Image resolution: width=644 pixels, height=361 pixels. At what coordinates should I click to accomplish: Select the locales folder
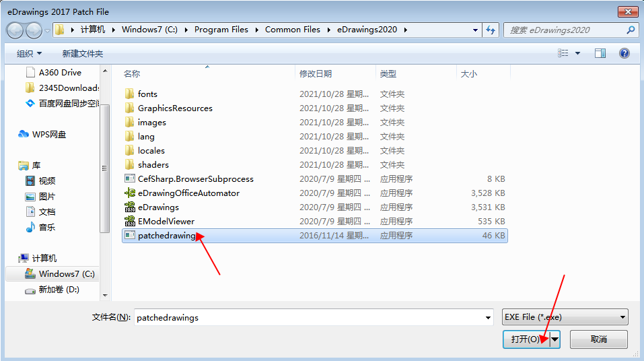pyautogui.click(x=151, y=150)
